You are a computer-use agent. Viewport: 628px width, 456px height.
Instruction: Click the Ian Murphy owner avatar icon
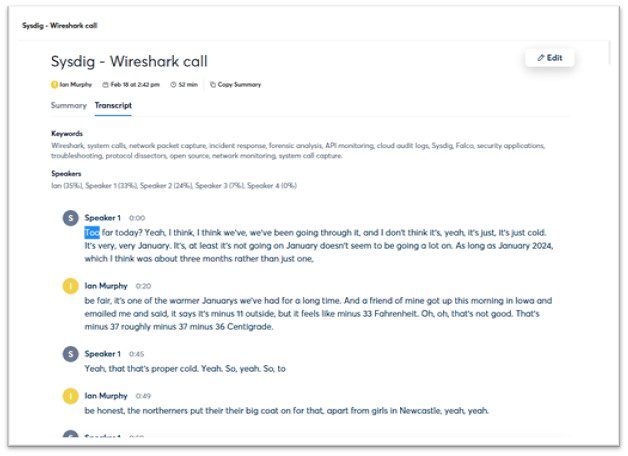point(54,84)
